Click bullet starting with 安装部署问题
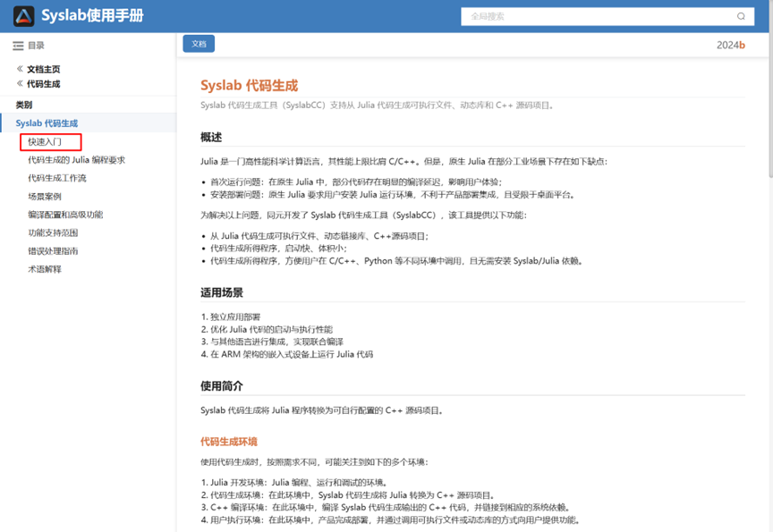The width and height of the screenshot is (773, 532). [393, 195]
